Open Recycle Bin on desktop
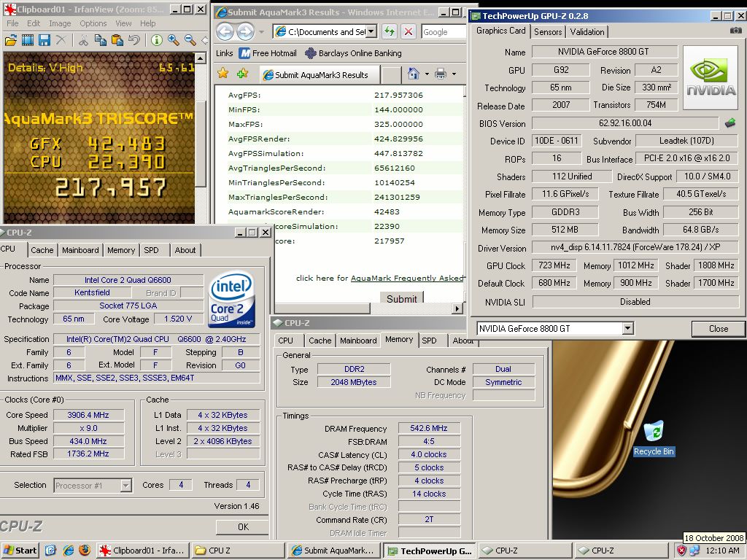The height and width of the screenshot is (560, 747). [x=654, y=438]
